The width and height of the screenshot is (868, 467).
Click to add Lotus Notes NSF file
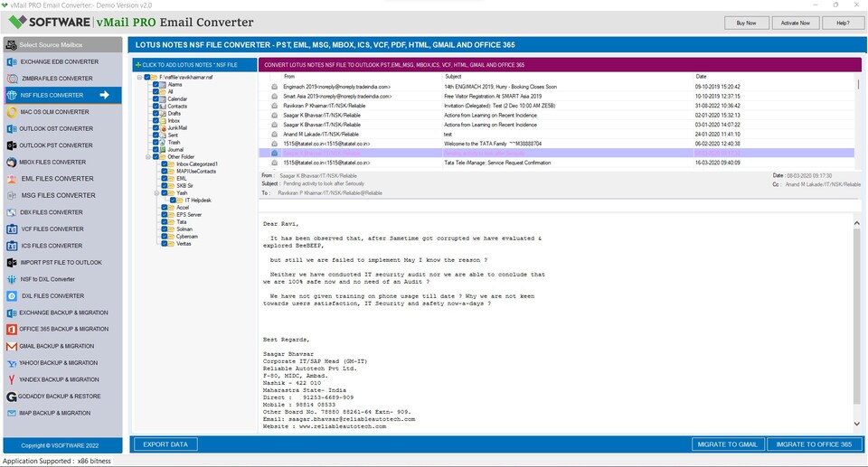[x=194, y=65]
